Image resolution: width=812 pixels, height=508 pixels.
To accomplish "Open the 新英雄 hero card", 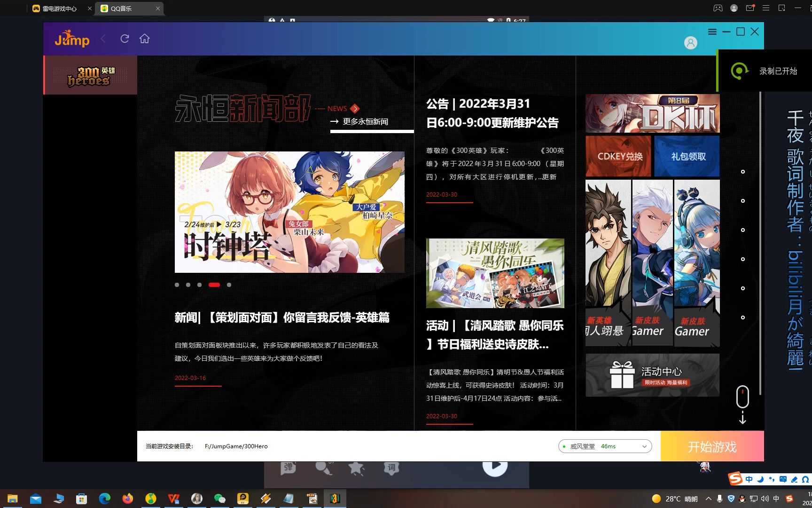I will coord(608,263).
